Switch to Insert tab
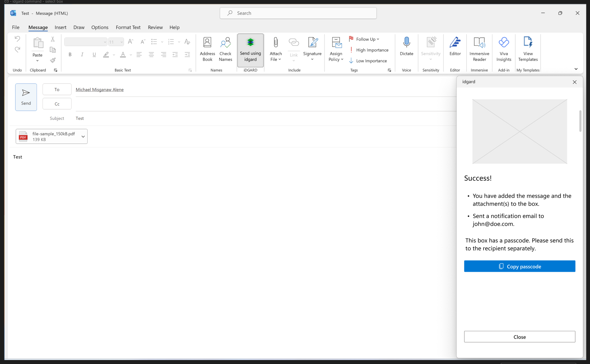Image resolution: width=590 pixels, height=364 pixels. tap(60, 27)
